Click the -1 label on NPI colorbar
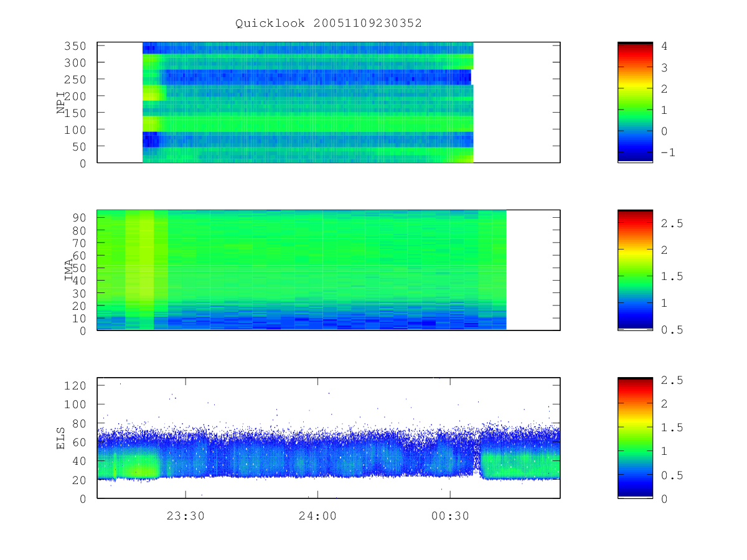The height and width of the screenshot is (560, 747). [668, 152]
